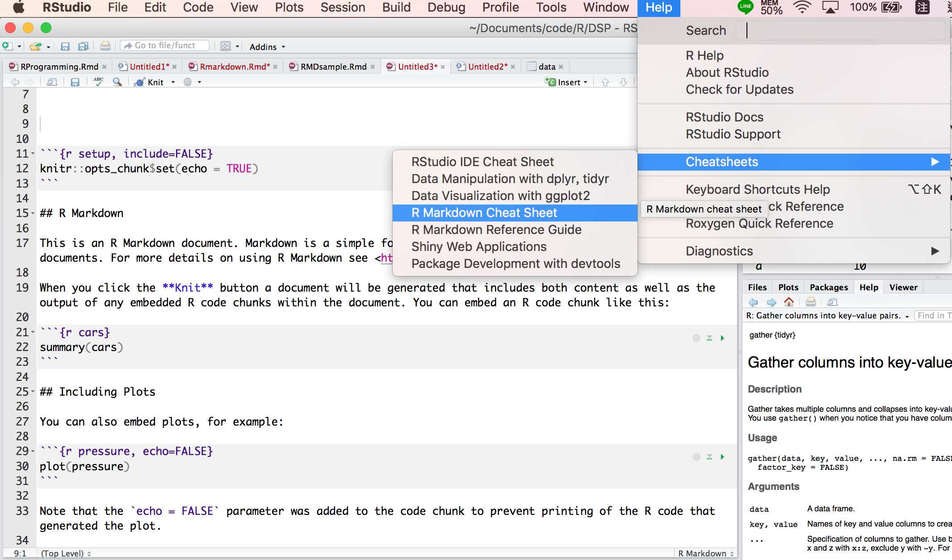Click the Knit button
This screenshot has height=560, width=952.
point(150,82)
